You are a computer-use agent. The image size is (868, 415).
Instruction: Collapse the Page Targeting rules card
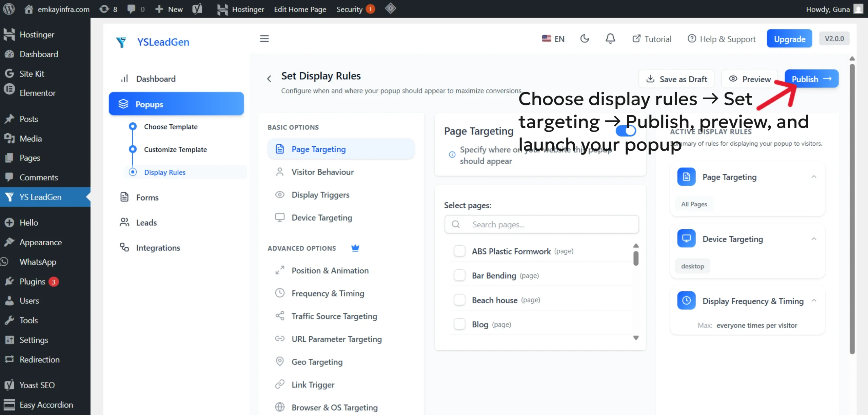coord(814,177)
